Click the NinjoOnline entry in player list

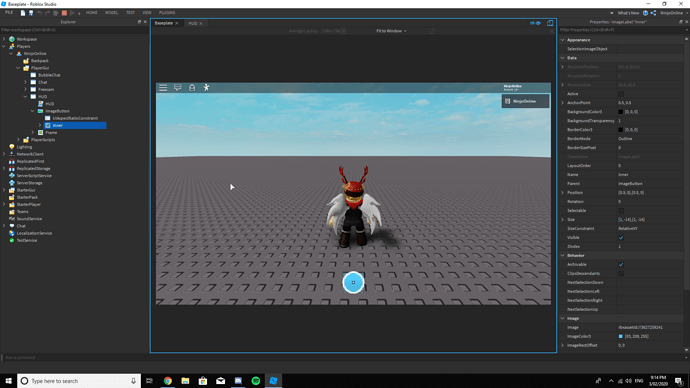point(525,101)
